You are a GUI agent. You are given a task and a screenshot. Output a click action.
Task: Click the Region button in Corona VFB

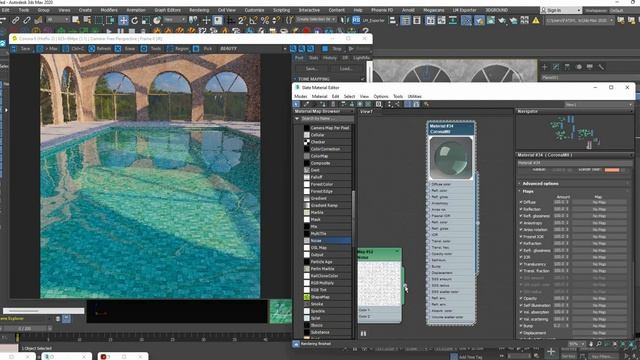(178, 49)
